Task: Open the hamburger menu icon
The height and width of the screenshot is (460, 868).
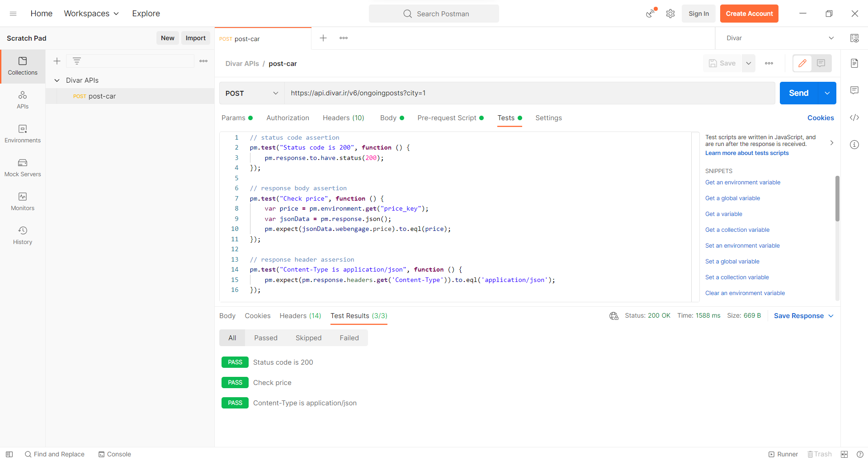Action: click(13, 14)
